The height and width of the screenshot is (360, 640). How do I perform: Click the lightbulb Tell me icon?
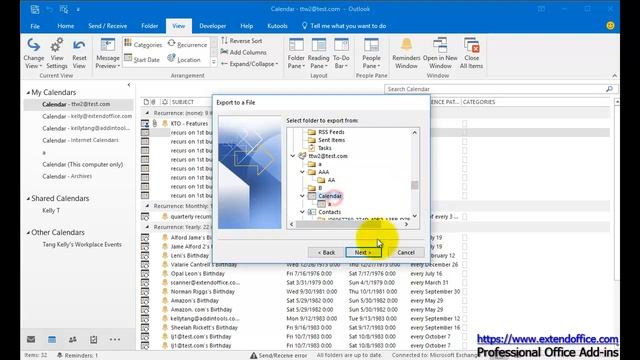(x=304, y=26)
